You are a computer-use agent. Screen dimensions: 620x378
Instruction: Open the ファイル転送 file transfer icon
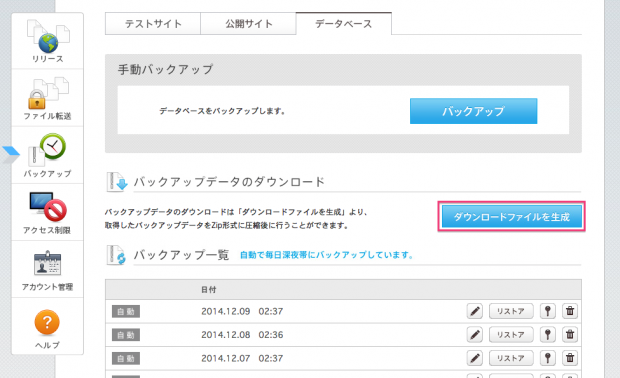48,98
